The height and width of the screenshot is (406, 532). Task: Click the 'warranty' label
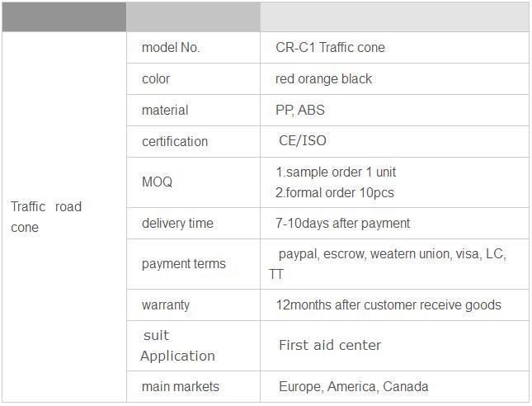point(166,305)
